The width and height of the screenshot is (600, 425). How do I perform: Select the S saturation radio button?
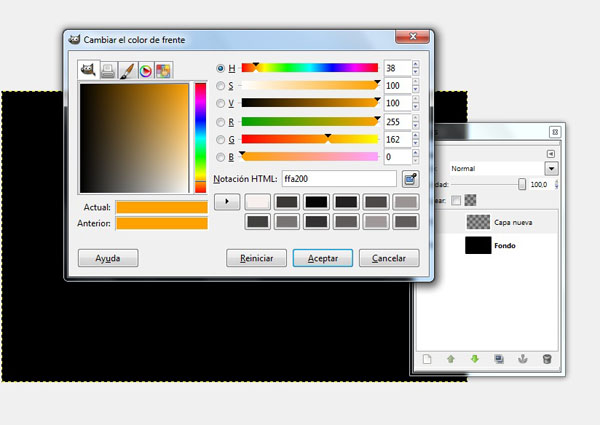coord(220,86)
